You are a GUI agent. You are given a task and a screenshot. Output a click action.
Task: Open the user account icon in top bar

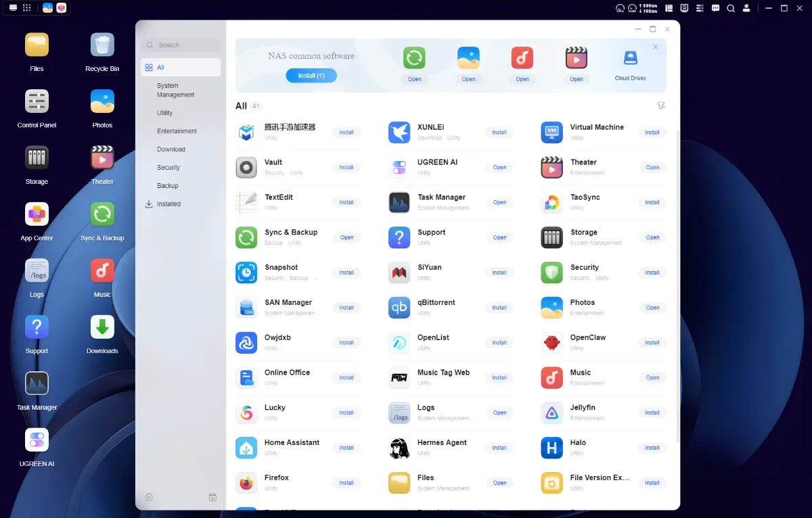[746, 8]
